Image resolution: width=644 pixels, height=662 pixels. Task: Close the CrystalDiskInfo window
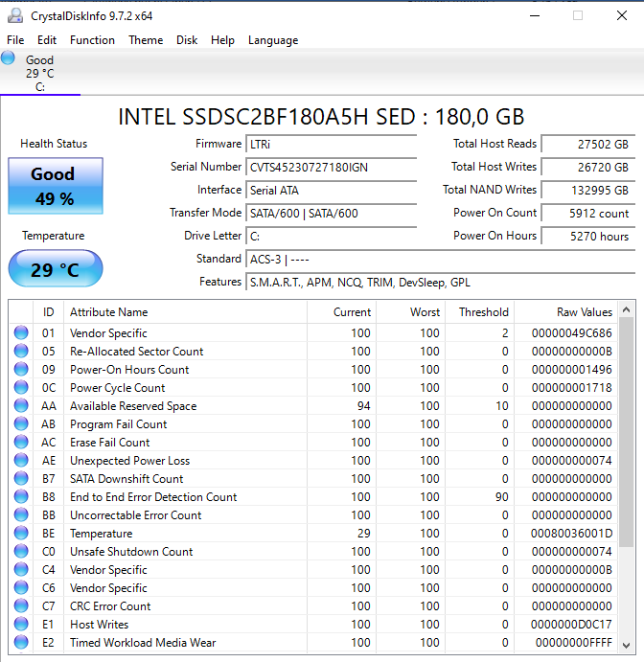coord(622,16)
